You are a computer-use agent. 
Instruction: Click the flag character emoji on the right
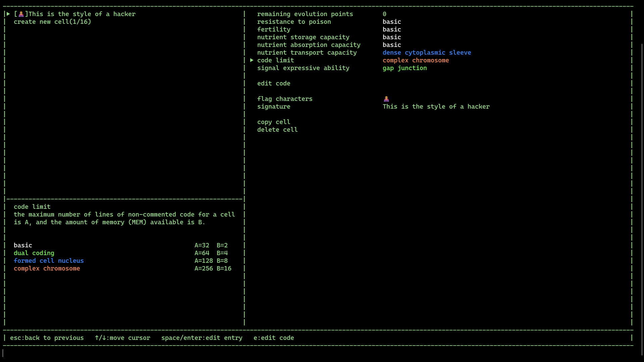pos(386,99)
